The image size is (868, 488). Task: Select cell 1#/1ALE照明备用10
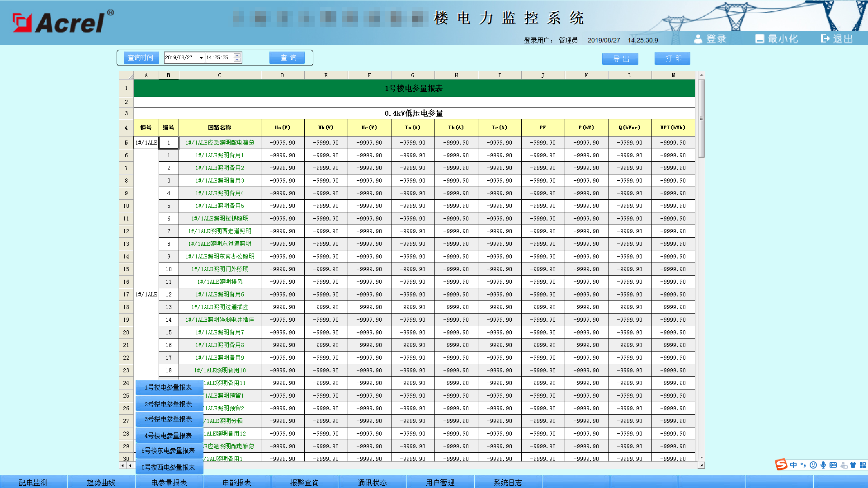[x=220, y=371]
